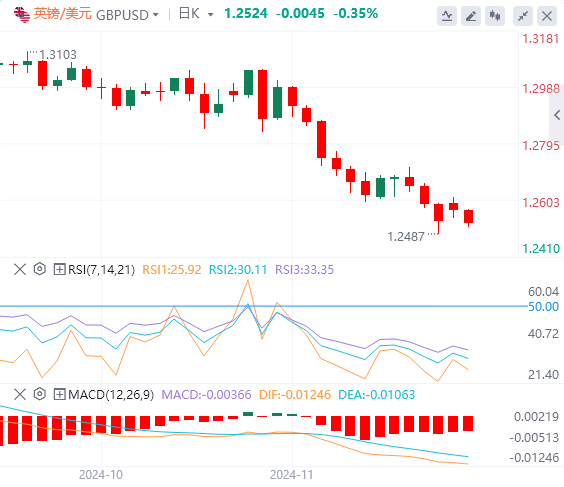Remove the MACD indicator panel

pos(20,394)
